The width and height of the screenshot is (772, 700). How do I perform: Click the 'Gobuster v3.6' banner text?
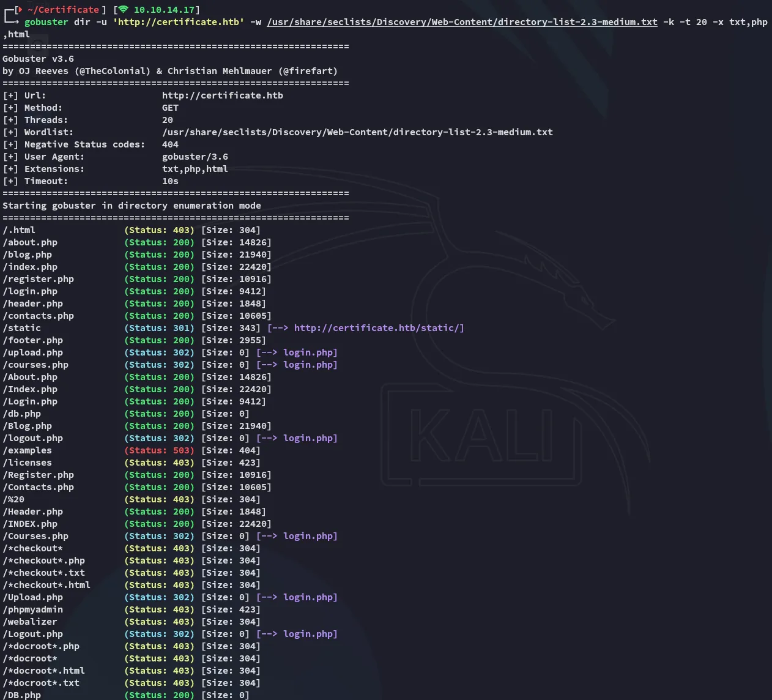(39, 59)
